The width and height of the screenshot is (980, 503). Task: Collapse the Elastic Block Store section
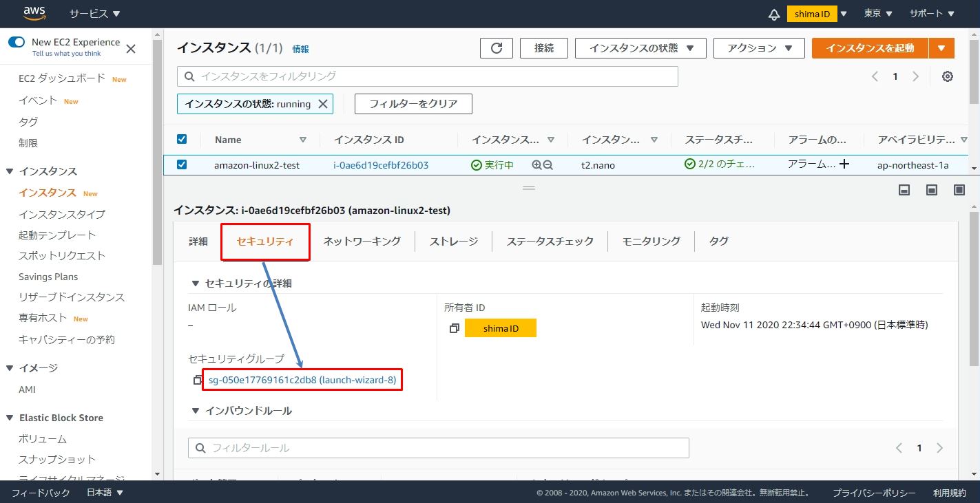point(10,418)
